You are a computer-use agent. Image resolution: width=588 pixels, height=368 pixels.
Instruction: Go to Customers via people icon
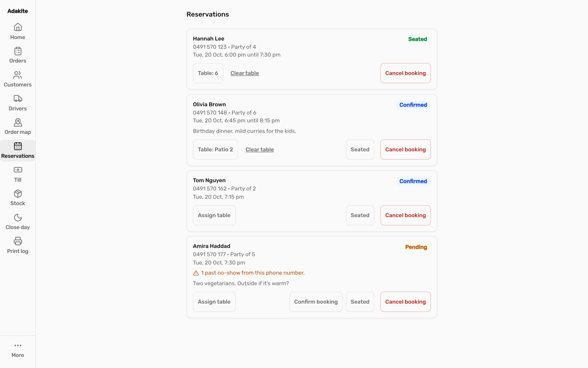tap(18, 75)
